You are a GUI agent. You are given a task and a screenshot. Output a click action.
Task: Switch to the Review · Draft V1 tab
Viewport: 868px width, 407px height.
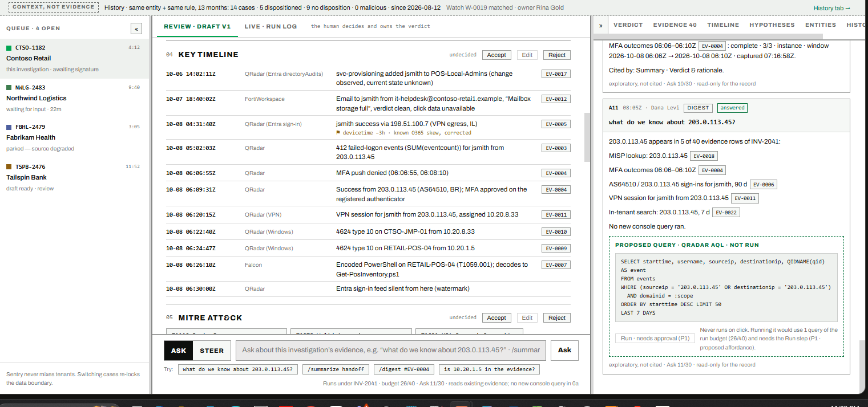197,26
